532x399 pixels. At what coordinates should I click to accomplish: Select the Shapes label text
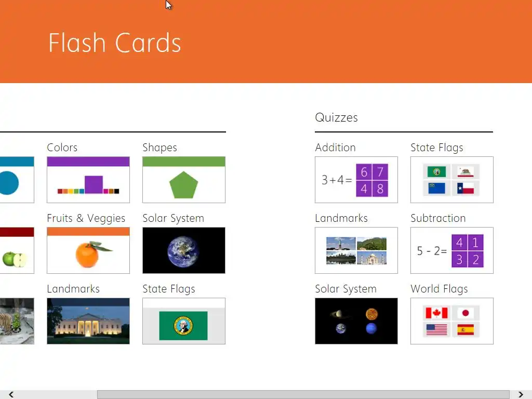160,148
